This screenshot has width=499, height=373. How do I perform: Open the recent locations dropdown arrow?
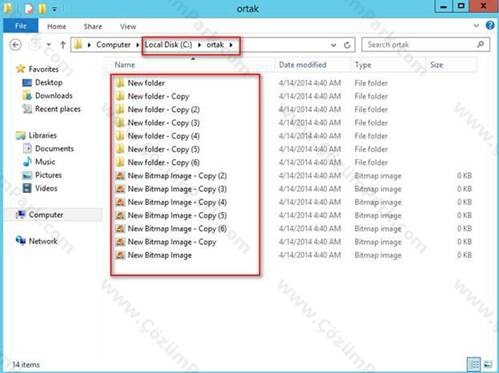[49, 45]
